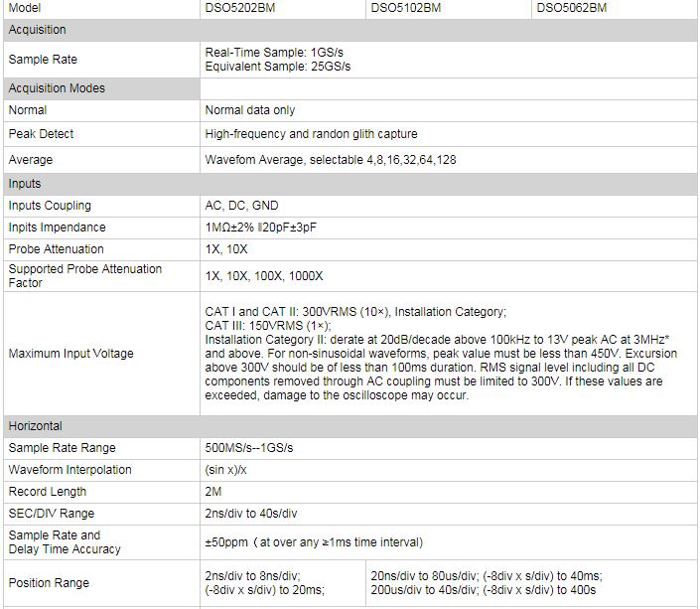Click the Inputs Coupling label

50,206
